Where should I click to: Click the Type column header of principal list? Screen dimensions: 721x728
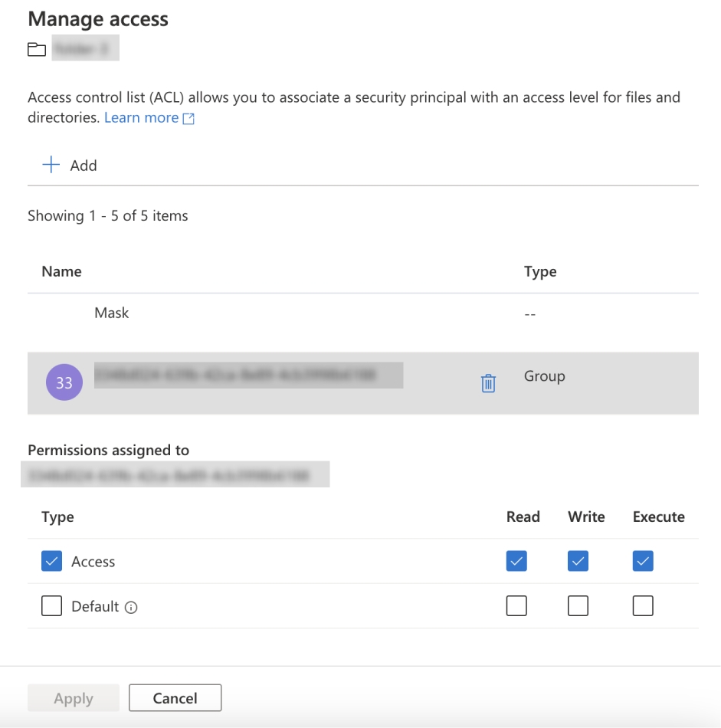[540, 271]
